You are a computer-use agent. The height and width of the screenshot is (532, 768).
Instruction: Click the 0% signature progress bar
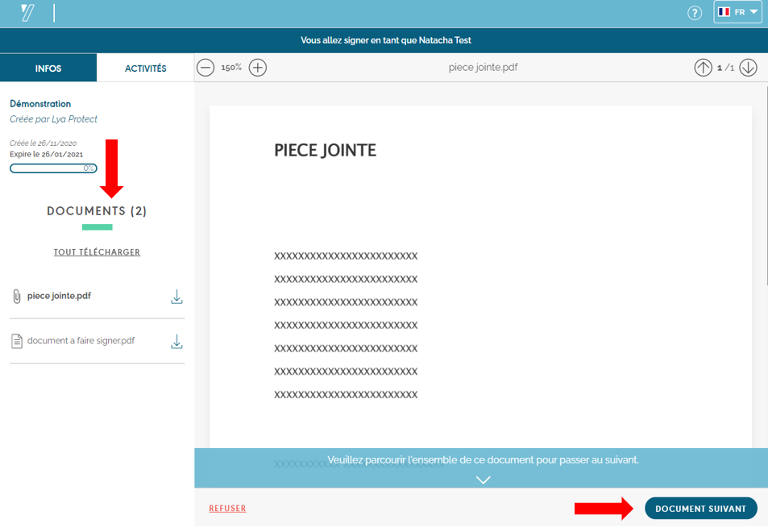coord(53,168)
